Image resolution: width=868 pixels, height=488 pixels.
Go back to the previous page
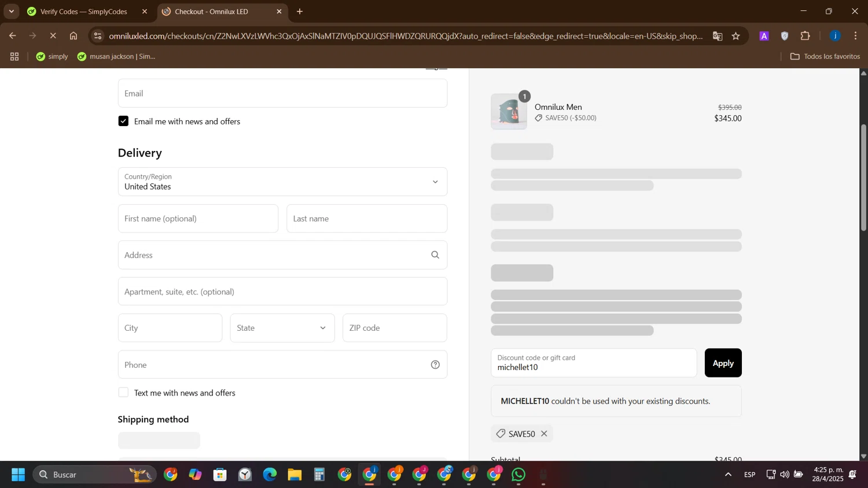12,36
